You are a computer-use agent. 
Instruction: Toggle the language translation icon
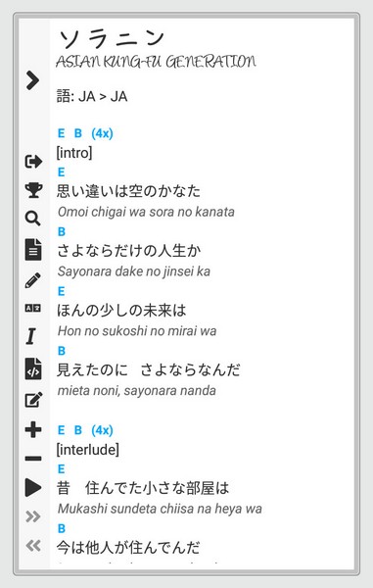point(33,309)
